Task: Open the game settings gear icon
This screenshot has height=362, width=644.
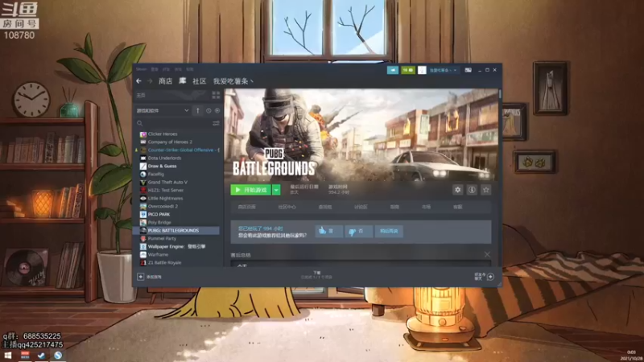Action: [x=457, y=190]
